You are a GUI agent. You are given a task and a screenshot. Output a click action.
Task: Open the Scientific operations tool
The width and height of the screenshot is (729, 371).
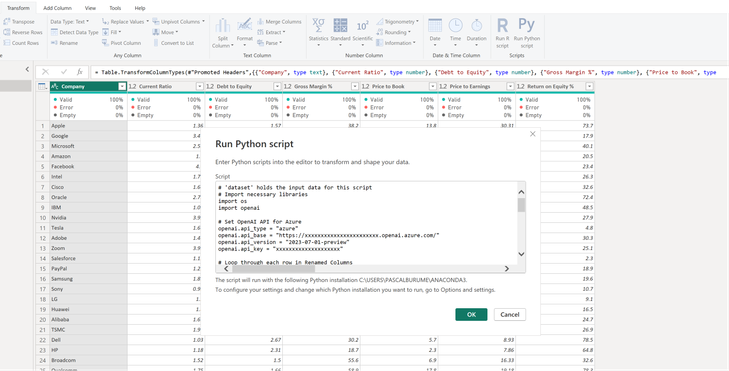point(363,32)
